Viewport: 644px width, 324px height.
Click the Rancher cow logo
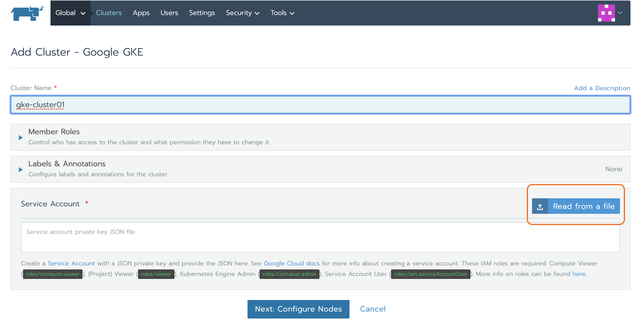click(27, 13)
